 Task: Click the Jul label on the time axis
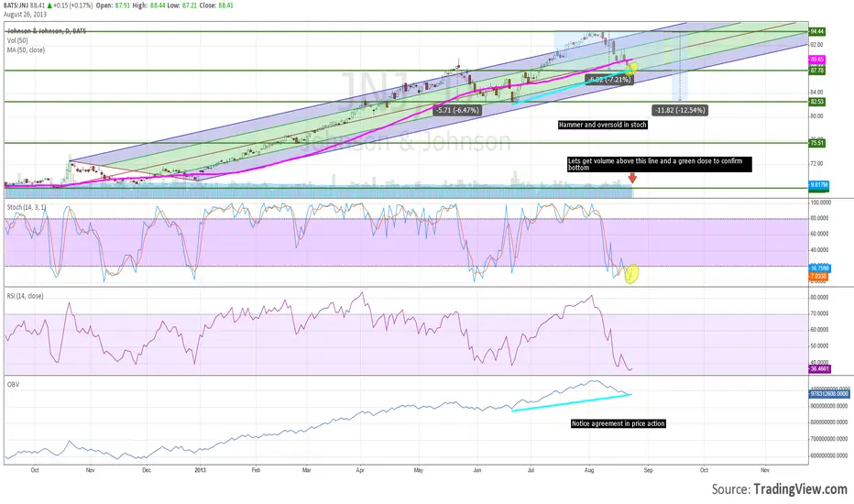531,470
